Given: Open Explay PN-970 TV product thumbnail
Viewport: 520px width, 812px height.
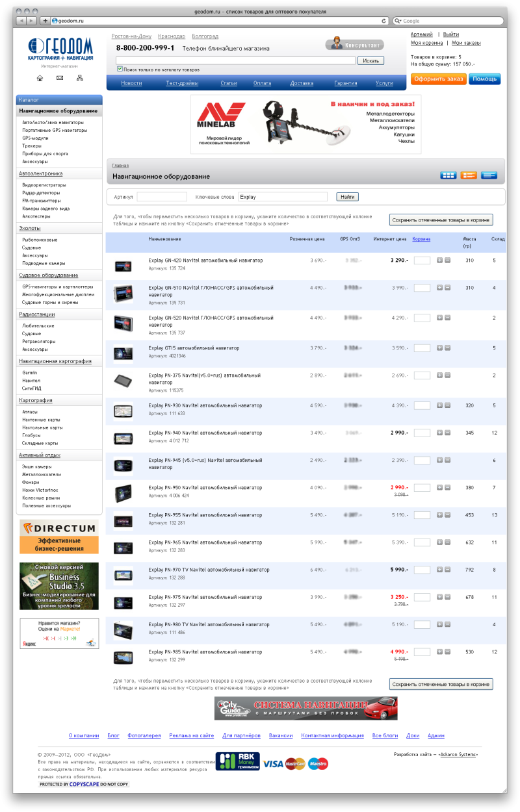Looking at the screenshot, I should [123, 576].
